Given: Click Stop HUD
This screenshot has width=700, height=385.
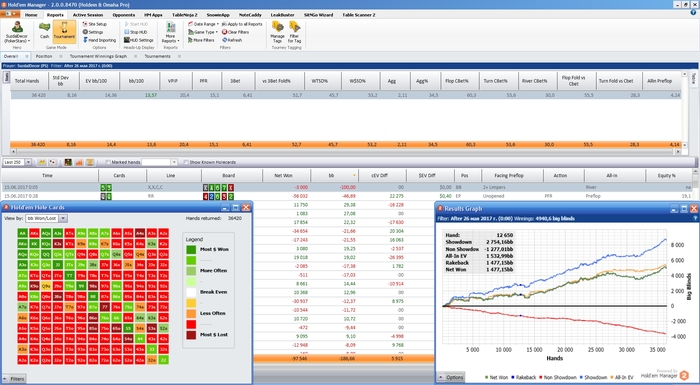Looking at the screenshot, I should pyautogui.click(x=136, y=32).
